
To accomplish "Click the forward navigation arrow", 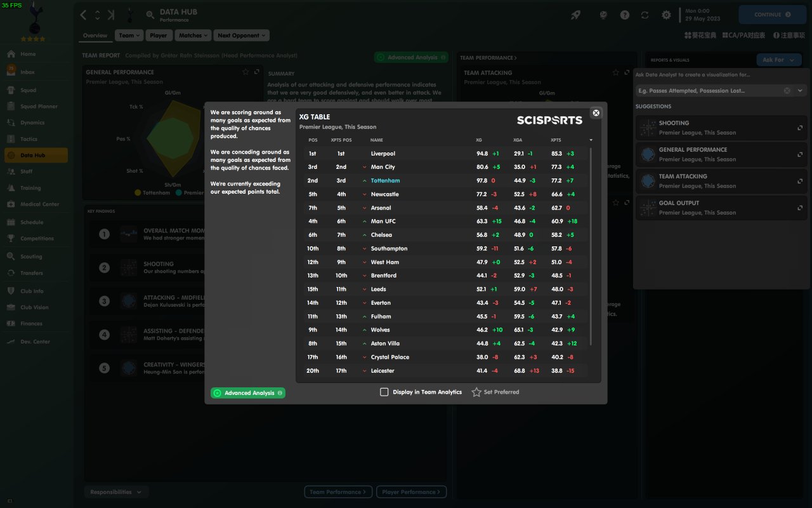I will 112,15.
